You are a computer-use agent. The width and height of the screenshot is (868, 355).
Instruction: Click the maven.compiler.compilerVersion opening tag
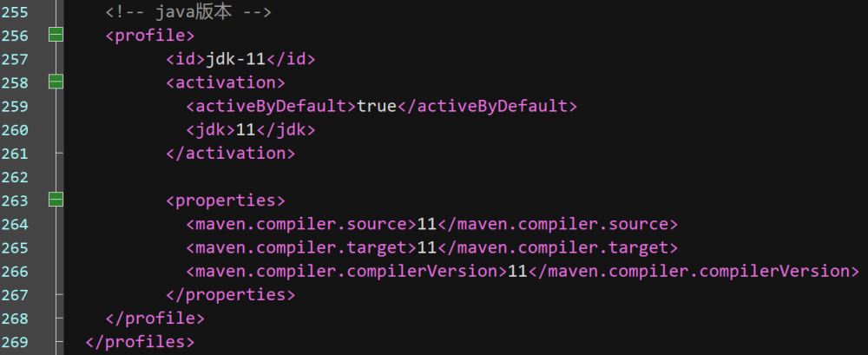point(347,271)
